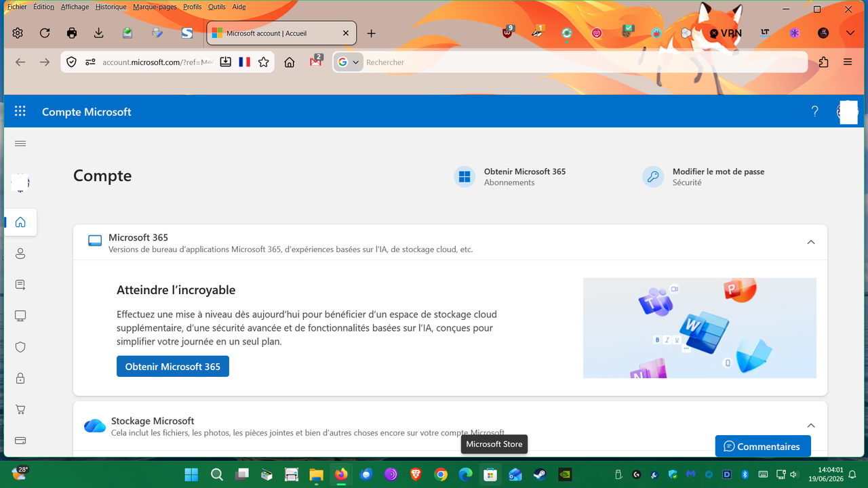Image resolution: width=868 pixels, height=488 pixels.
Task: Open the help question mark icon
Action: tap(815, 111)
